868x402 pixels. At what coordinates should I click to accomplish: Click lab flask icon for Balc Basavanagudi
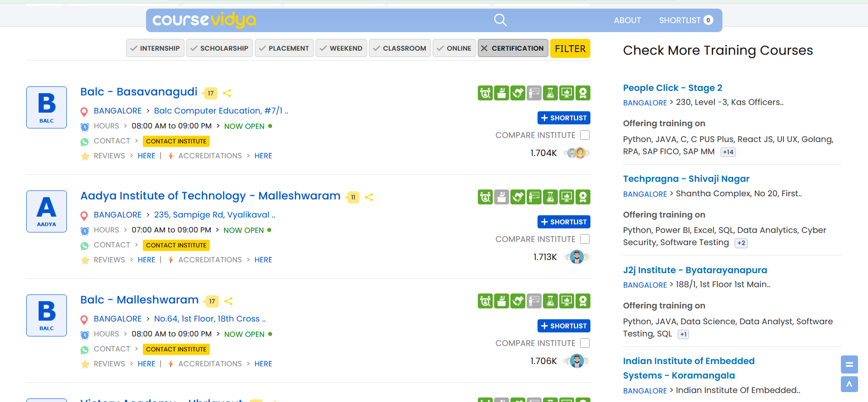click(x=550, y=93)
